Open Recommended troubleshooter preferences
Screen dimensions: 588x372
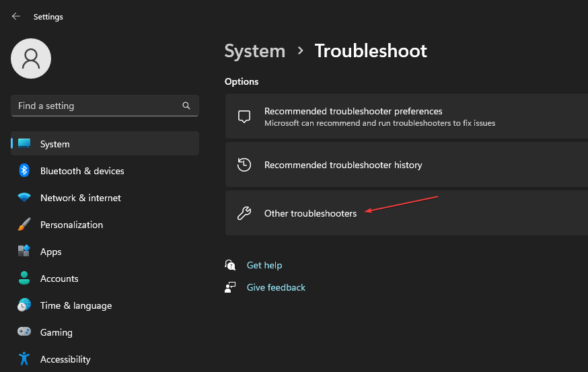coord(406,116)
